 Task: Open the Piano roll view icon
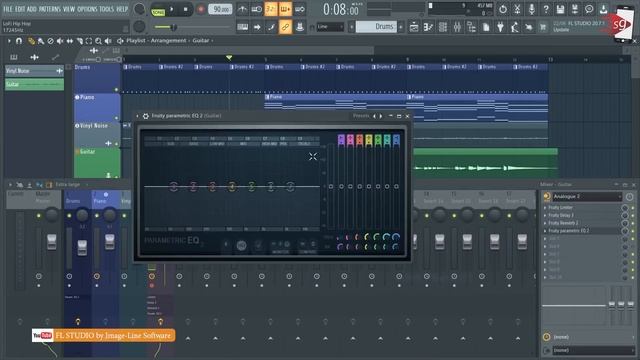coord(428,27)
